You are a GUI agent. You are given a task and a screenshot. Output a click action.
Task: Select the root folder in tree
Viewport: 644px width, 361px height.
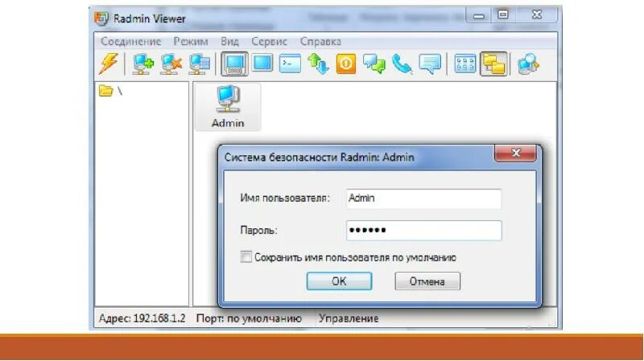[x=110, y=91]
